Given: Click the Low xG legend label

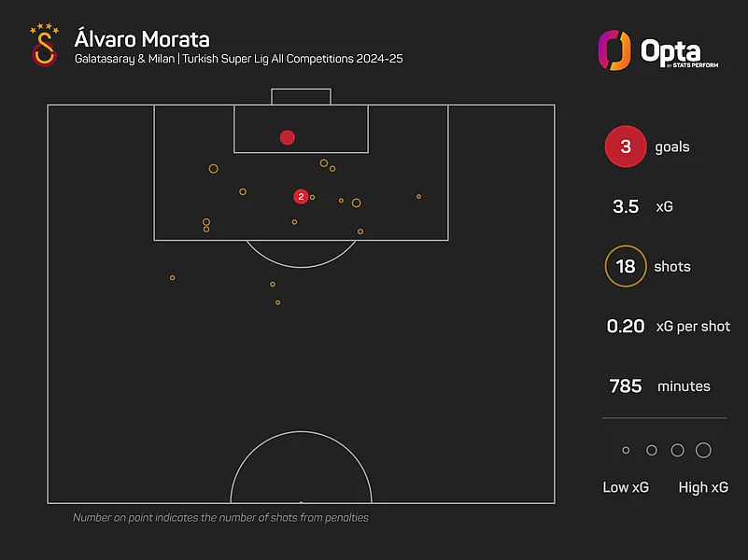Looking at the screenshot, I should [x=627, y=487].
